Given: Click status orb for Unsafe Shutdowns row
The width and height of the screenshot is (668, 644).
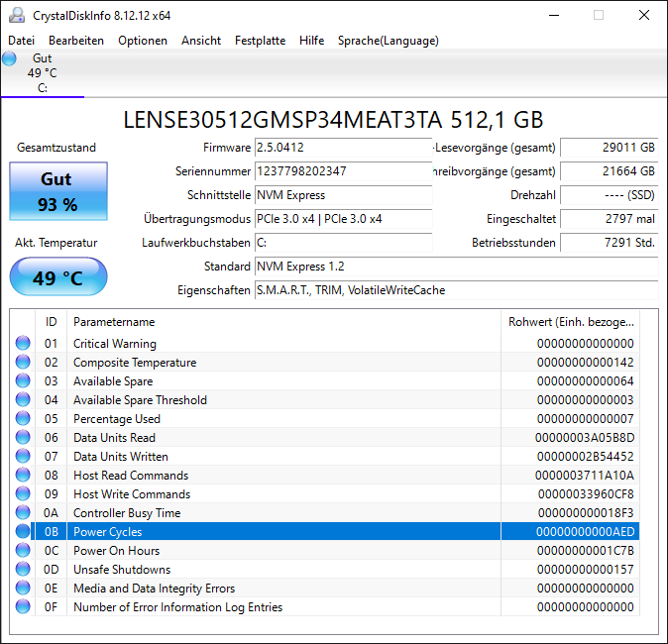Looking at the screenshot, I should pos(23,569).
